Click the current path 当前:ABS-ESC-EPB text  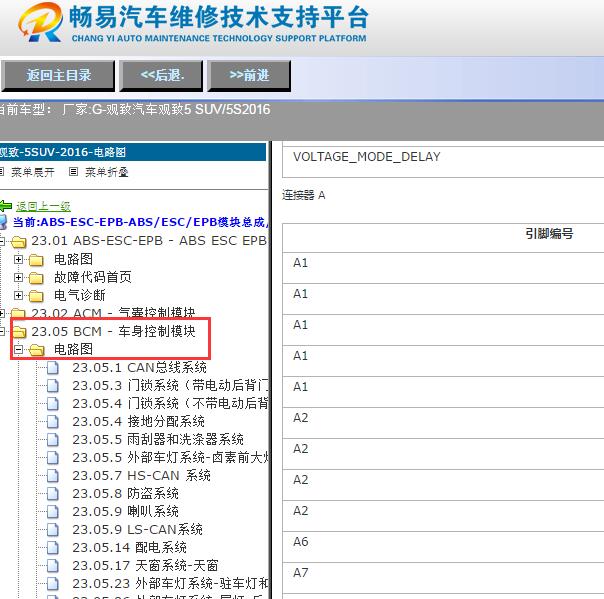(x=139, y=222)
